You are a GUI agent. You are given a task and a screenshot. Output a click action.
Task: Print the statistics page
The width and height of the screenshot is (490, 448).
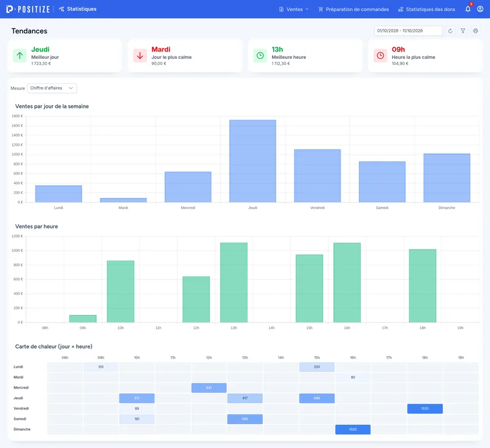(x=476, y=31)
